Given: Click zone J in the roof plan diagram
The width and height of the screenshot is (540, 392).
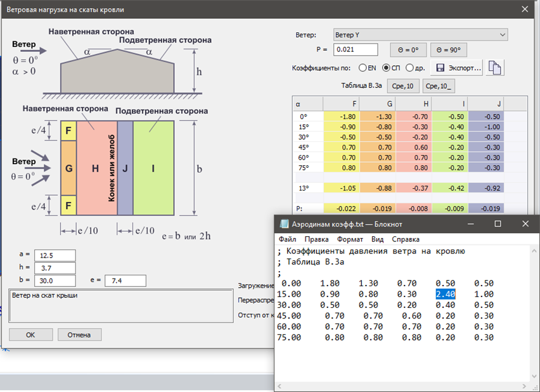Looking at the screenshot, I should click(125, 168).
